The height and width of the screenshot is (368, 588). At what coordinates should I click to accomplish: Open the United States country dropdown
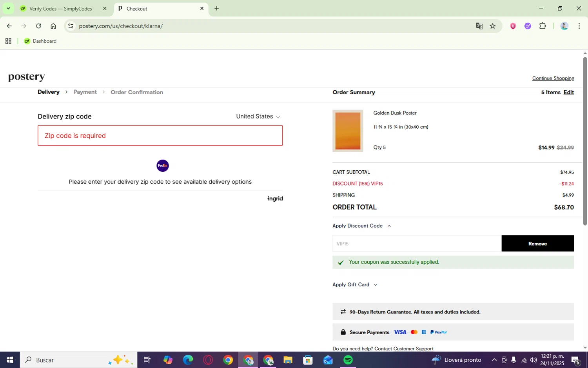(258, 117)
